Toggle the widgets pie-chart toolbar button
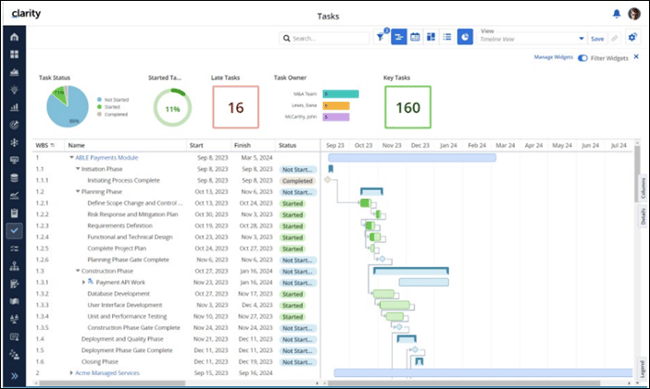Screen dimensions: 650x389 (465, 37)
